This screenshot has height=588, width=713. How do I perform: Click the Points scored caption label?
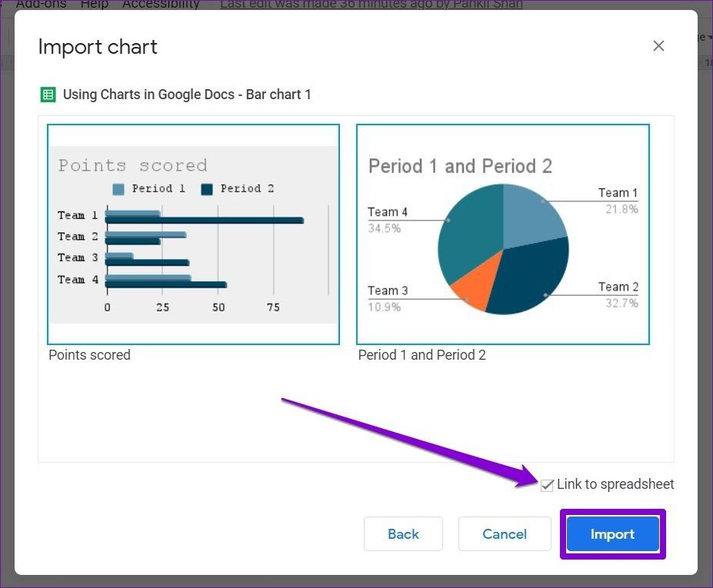click(x=89, y=355)
